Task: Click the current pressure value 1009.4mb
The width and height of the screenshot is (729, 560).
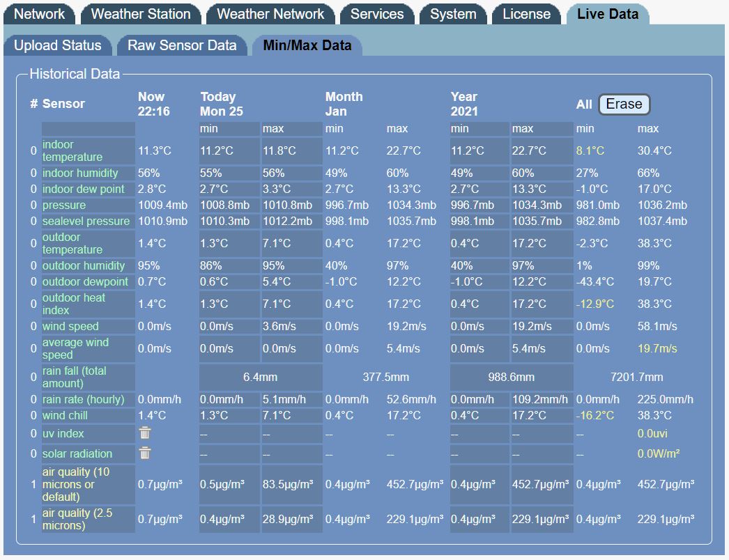Action: (x=162, y=205)
